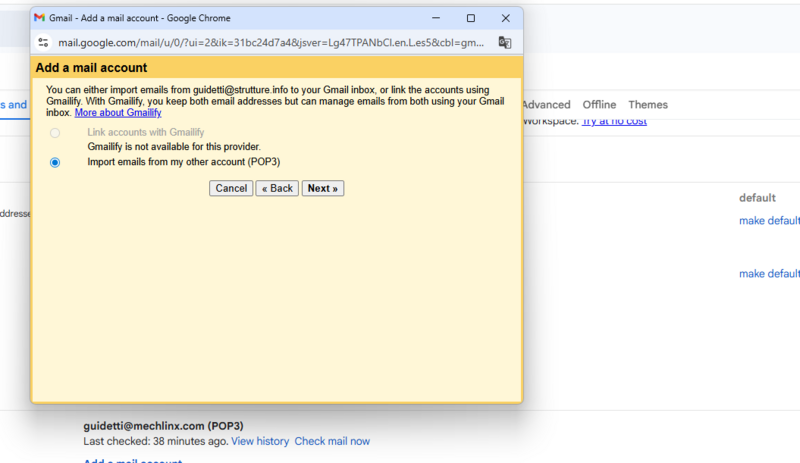Screen dimensions: 800x463
Task: Switch to the Themes tab
Action: coord(648,105)
